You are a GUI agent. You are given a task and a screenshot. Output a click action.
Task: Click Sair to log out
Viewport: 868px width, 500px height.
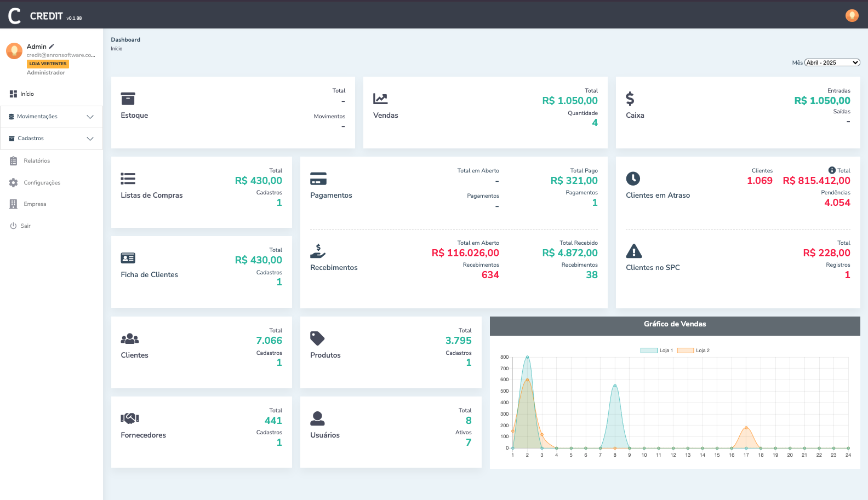click(x=25, y=226)
